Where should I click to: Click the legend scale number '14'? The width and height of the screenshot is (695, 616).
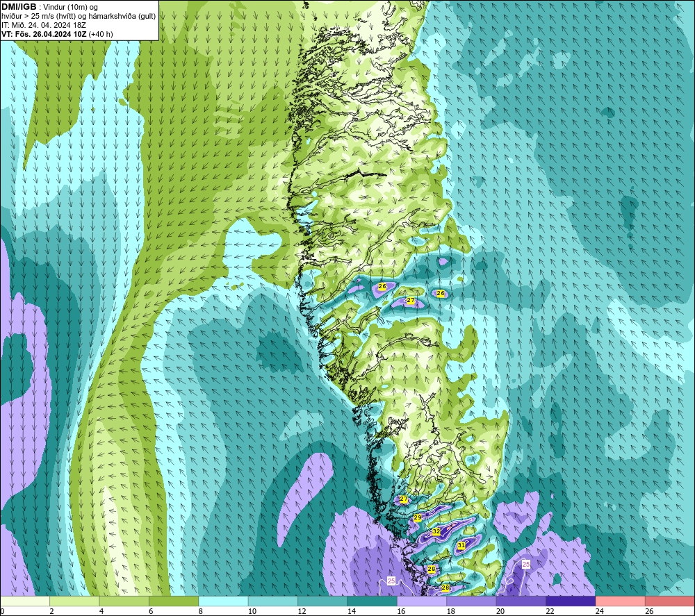pos(352,611)
